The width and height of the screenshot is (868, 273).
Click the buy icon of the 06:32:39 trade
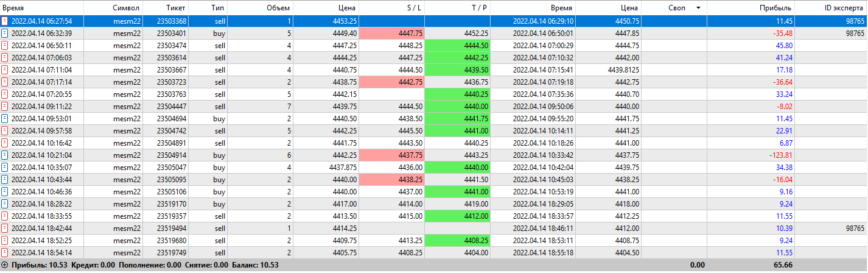pos(5,33)
